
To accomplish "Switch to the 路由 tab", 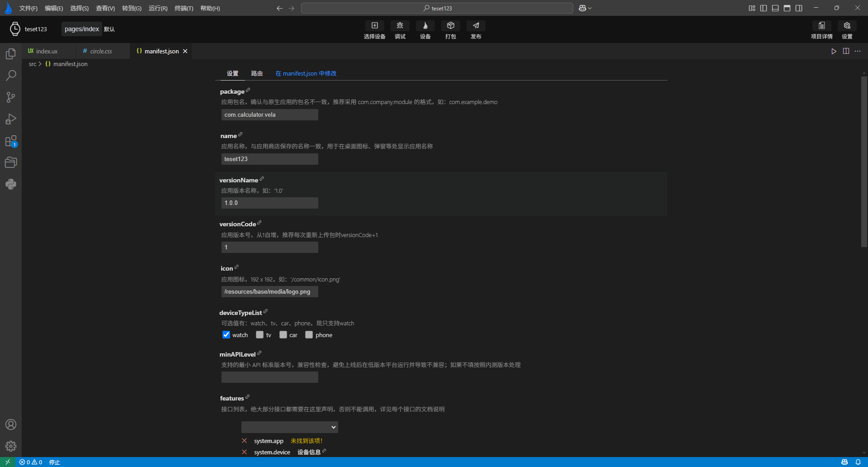I will (x=257, y=73).
